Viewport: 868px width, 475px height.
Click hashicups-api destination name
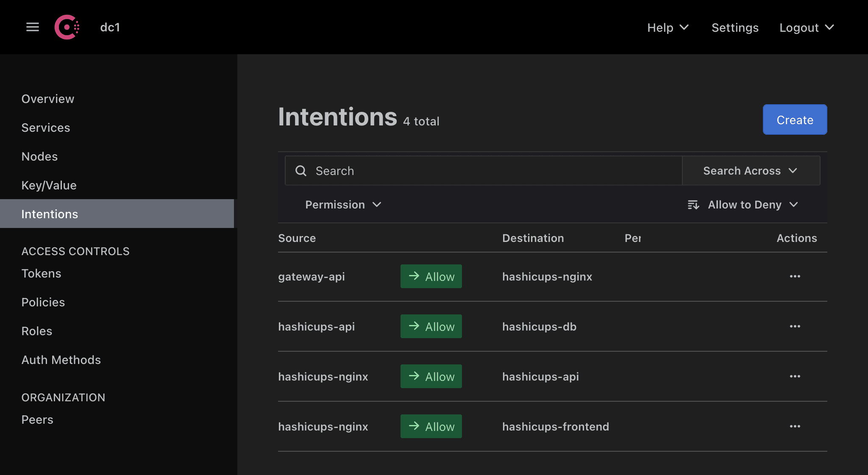point(540,377)
